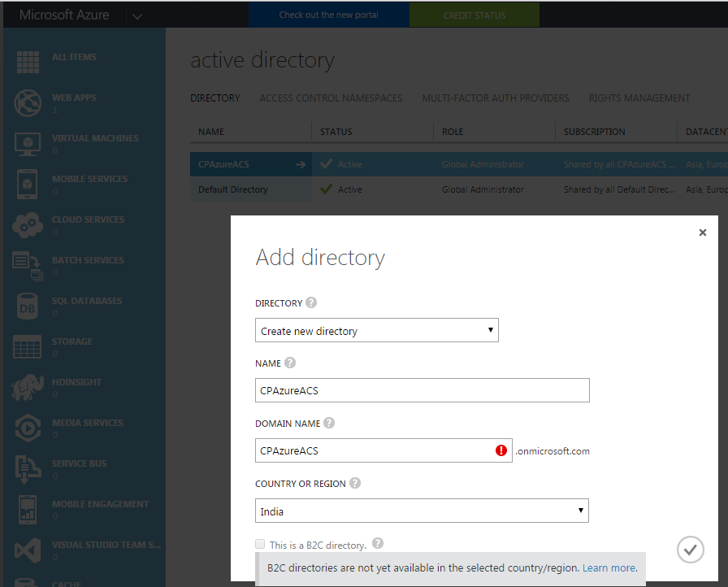The width and height of the screenshot is (728, 587).
Task: Click the red domain error icon
Action: pos(501,450)
